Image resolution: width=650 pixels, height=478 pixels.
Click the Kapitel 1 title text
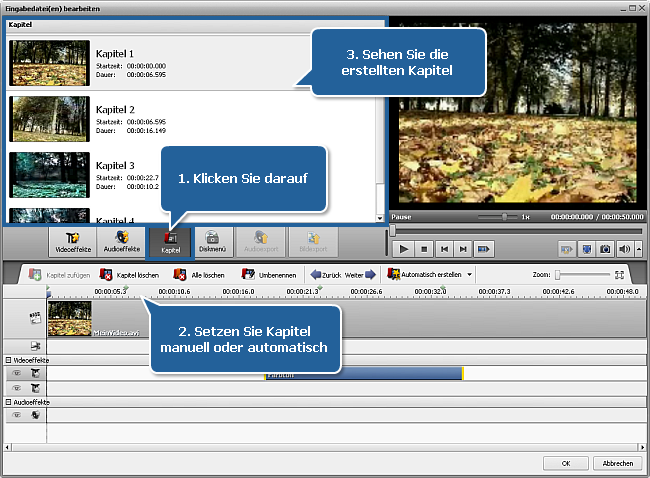(x=115, y=54)
